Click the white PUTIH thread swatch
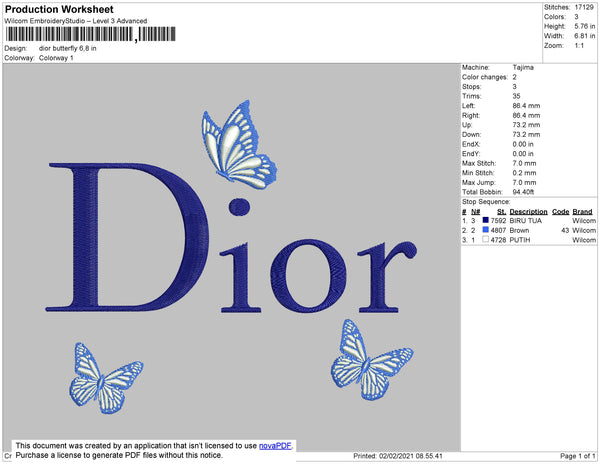600x464 pixels. [486, 239]
